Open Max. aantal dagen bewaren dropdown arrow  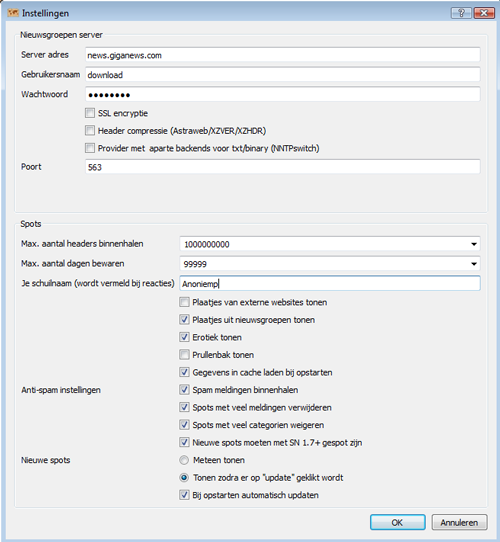click(474, 264)
